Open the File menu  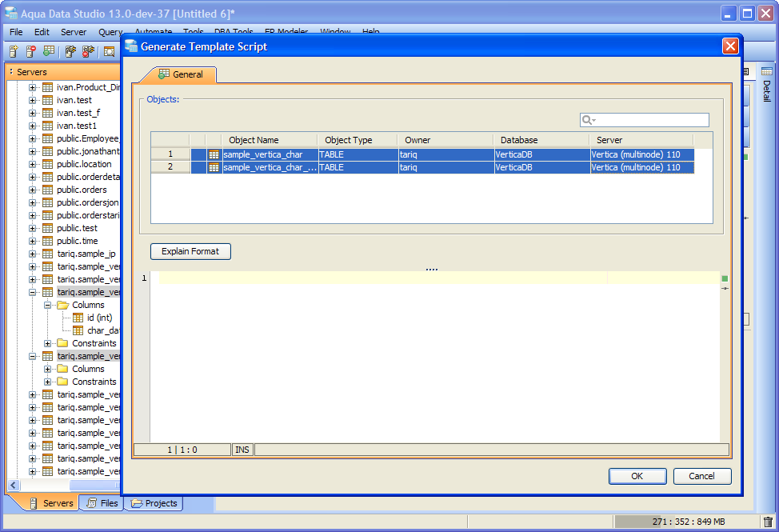point(16,32)
